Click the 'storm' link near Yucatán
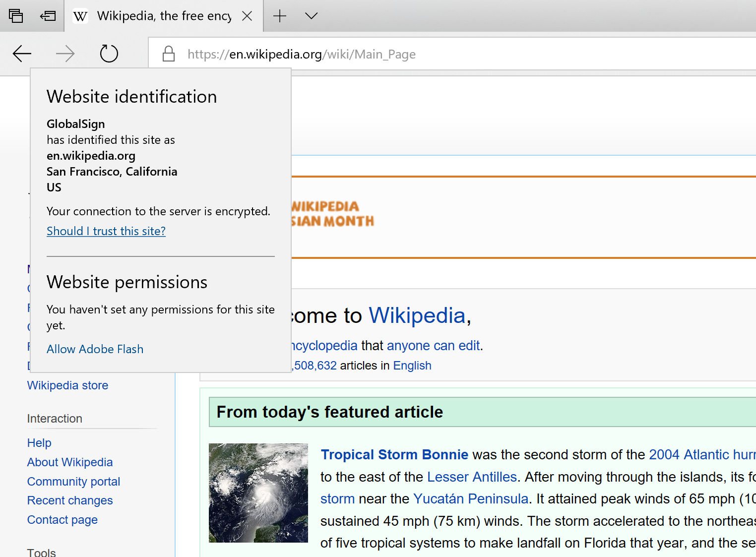Image resolution: width=756 pixels, height=557 pixels. point(338,499)
